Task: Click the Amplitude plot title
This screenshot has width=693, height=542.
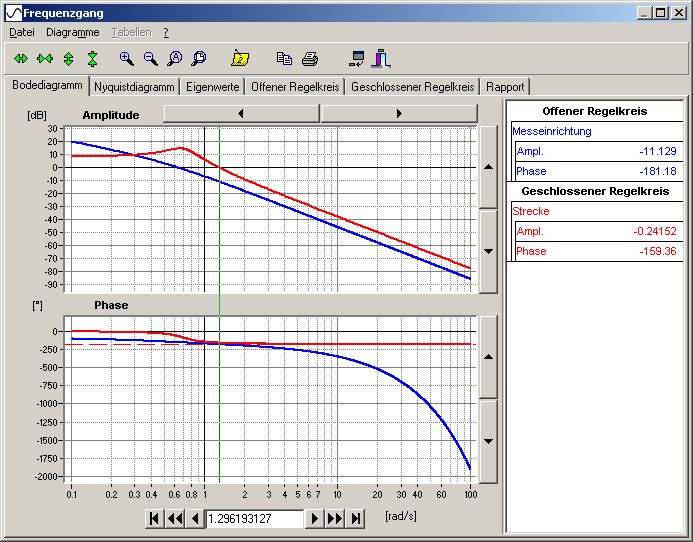Action: (111, 115)
